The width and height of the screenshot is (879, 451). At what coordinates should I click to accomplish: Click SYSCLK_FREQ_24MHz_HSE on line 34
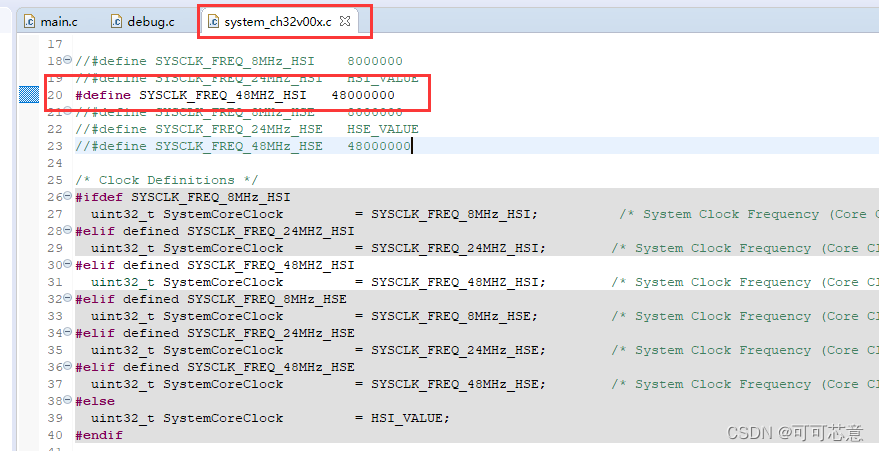(271, 333)
